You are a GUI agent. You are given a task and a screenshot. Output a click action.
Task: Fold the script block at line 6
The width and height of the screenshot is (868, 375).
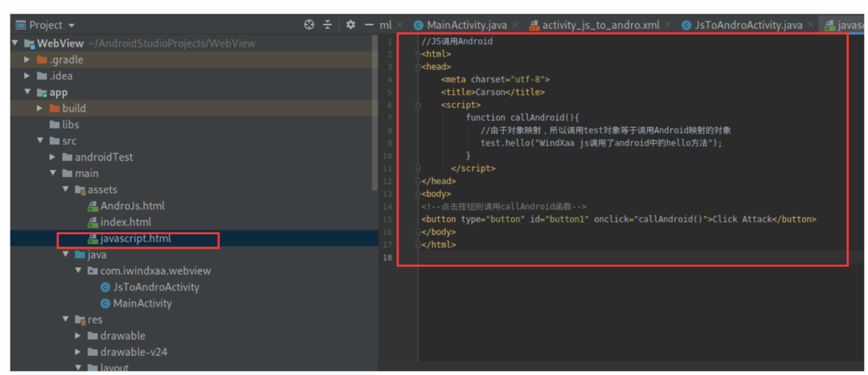click(x=418, y=105)
